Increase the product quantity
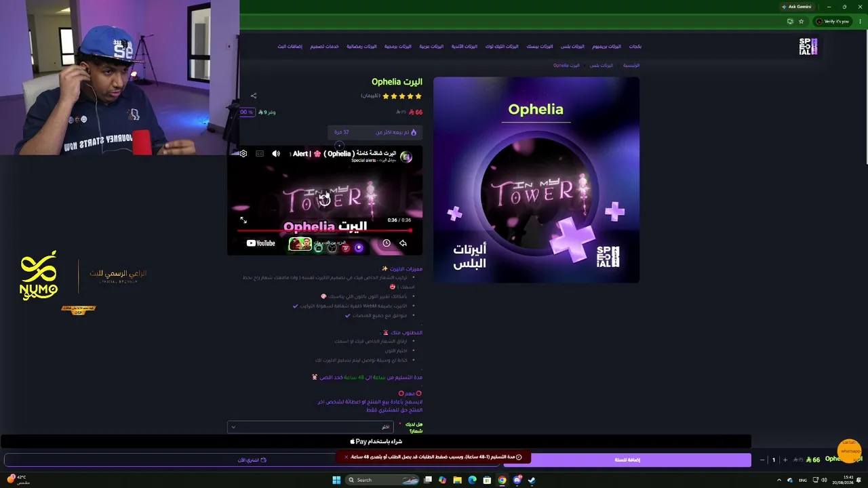The image size is (868, 488). [785, 460]
